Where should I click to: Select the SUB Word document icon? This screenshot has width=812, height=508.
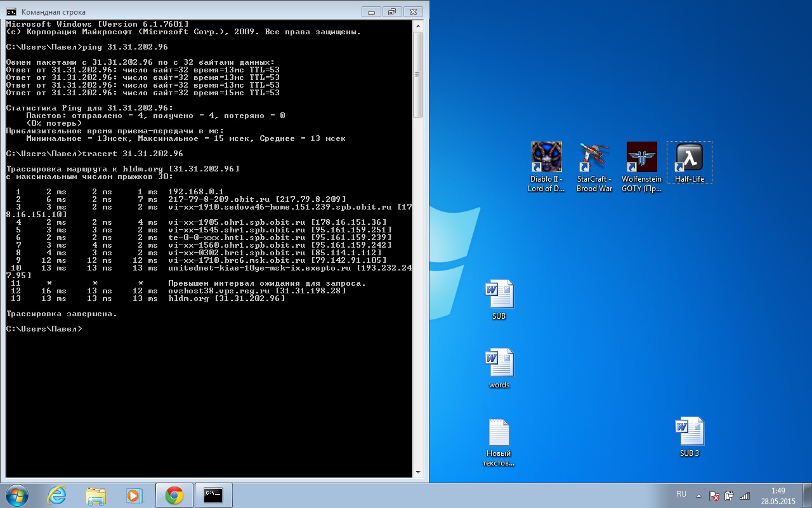(x=499, y=295)
